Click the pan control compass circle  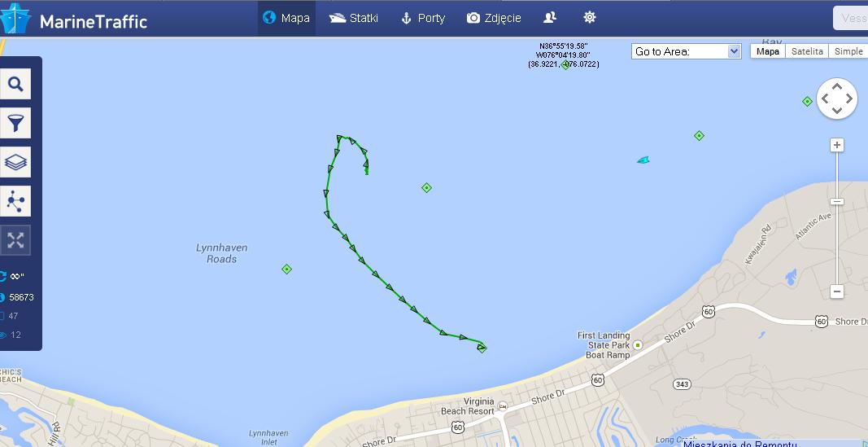[x=837, y=99]
